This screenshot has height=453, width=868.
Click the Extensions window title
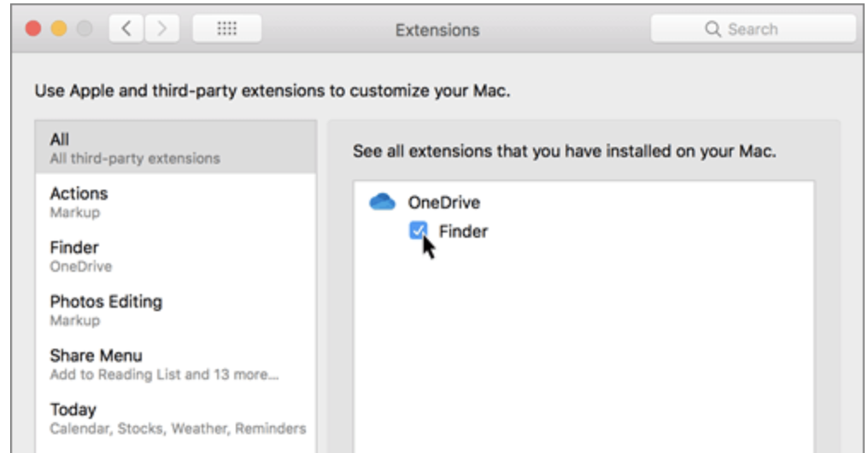(437, 30)
